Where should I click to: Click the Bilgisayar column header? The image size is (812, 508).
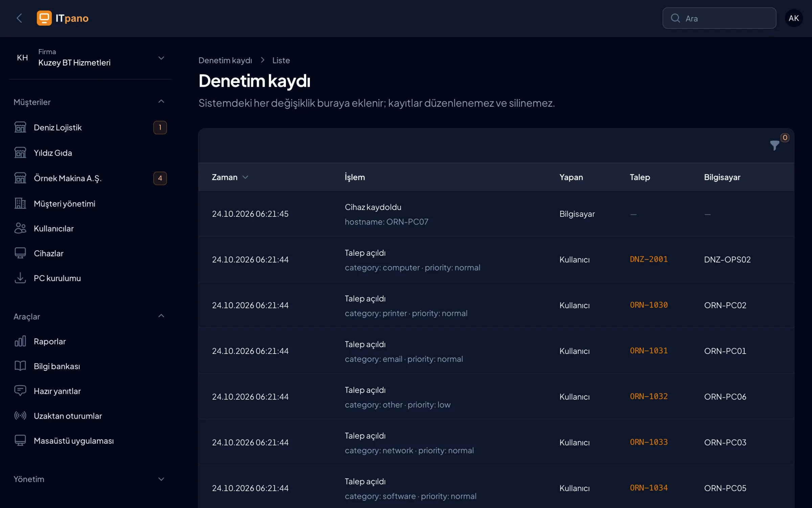click(722, 177)
